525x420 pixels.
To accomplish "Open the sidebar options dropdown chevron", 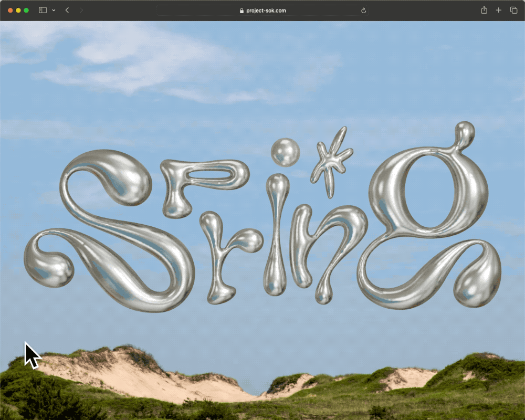I will pyautogui.click(x=54, y=10).
